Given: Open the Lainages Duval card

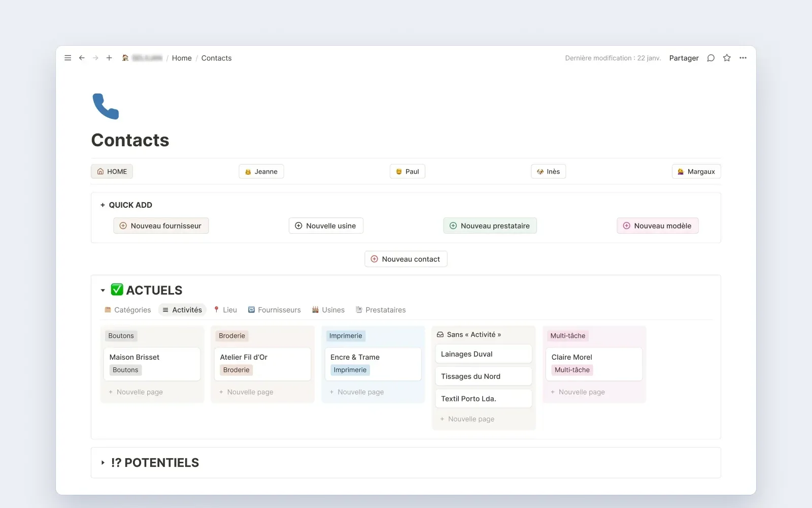Looking at the screenshot, I should (x=484, y=354).
